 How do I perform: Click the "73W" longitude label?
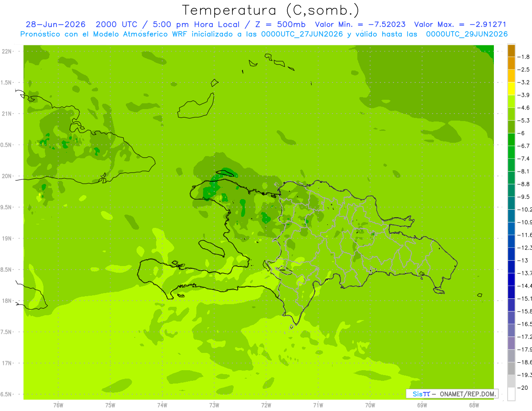tap(214, 405)
